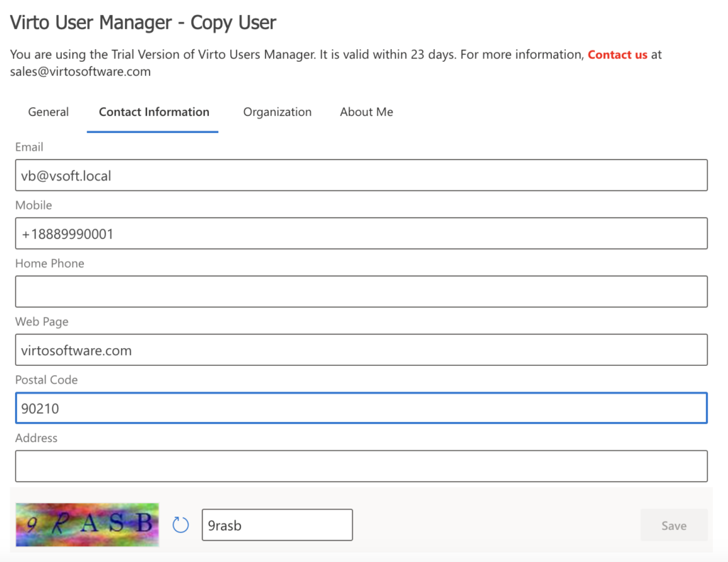Select the CAPTCHA answer text box
This screenshot has height=562, width=728.
click(x=277, y=524)
